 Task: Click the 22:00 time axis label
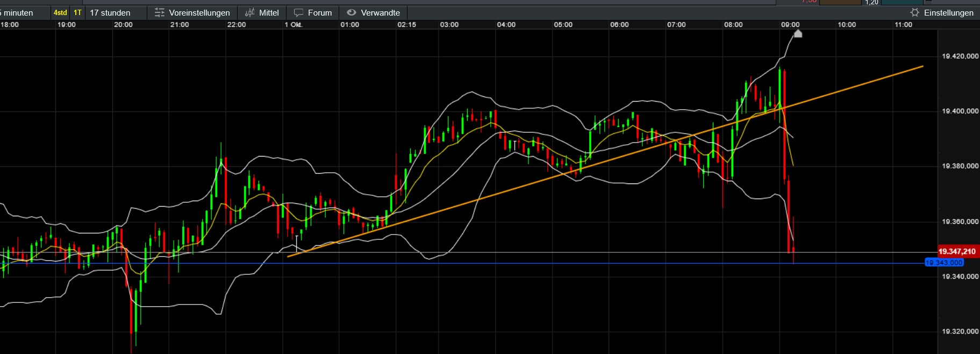tap(237, 25)
